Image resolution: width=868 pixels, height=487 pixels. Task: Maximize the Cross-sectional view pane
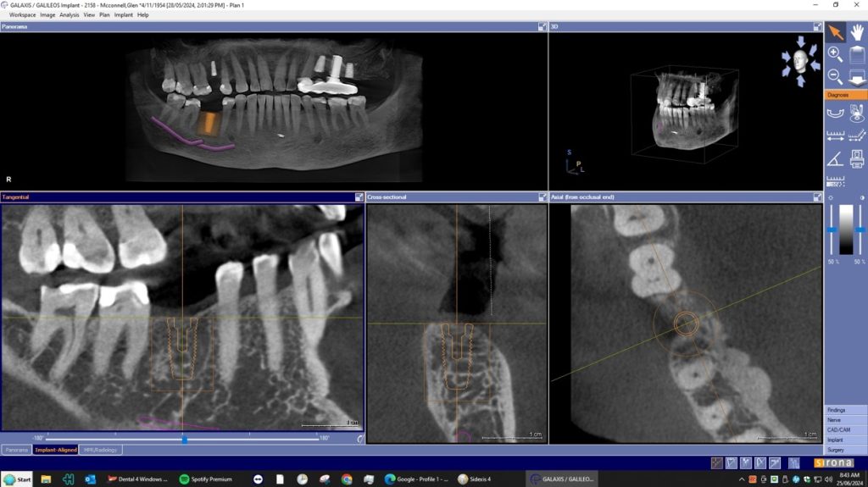(x=542, y=197)
